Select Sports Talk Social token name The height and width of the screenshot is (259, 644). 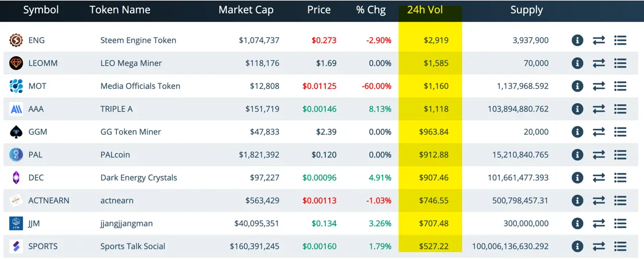133,246
